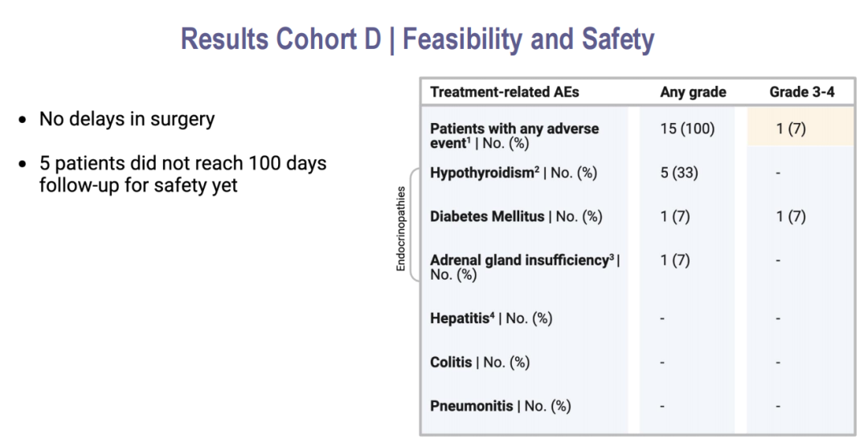Click the highlighted orange '1 (7)' cell
Viewport: 868px width, 443px height.
coord(791,129)
